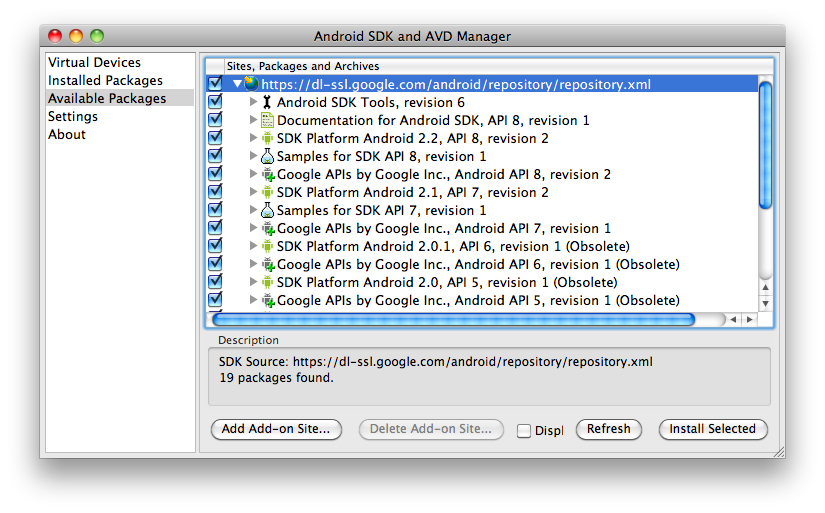Click the vertical scrollbar down arrow
This screenshot has width=825, height=513.
click(x=766, y=303)
